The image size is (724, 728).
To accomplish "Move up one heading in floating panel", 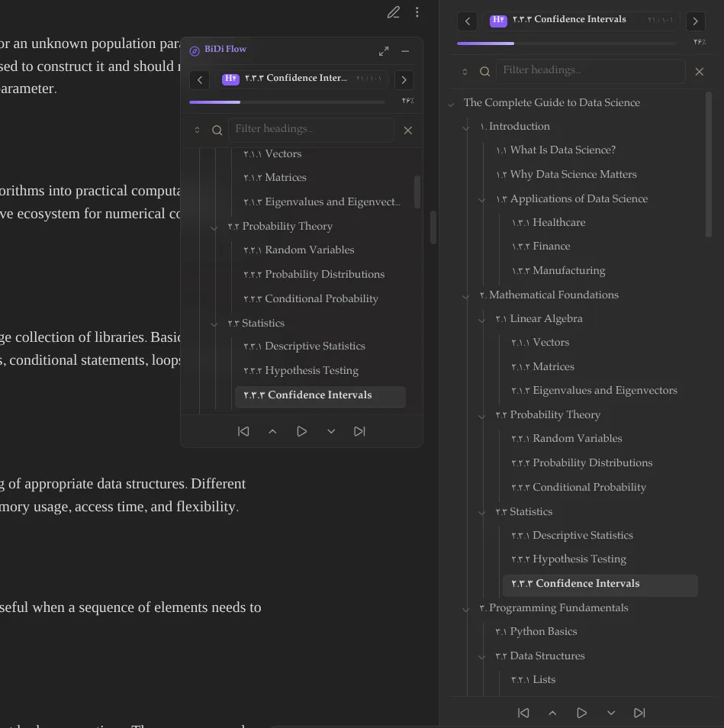I will coord(273,431).
